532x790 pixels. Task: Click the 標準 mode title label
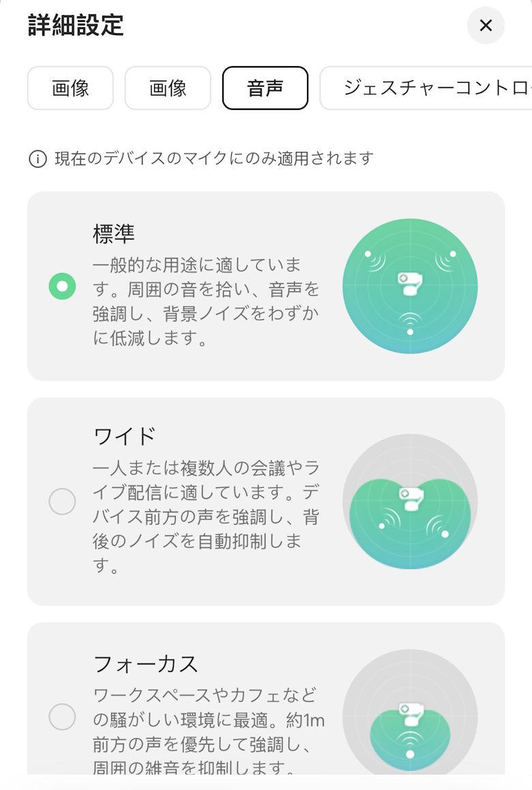(114, 234)
